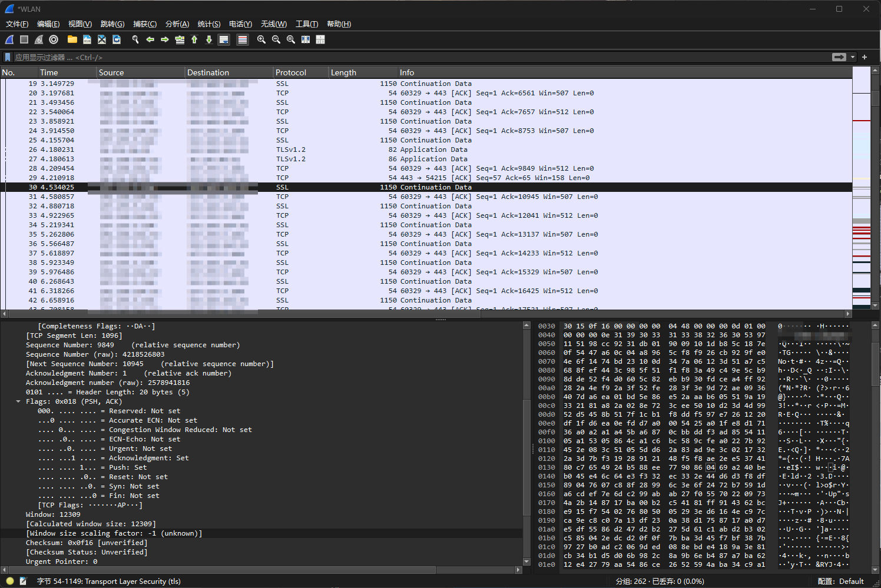Open a capture file folder icon
The width and height of the screenshot is (881, 588).
click(72, 39)
